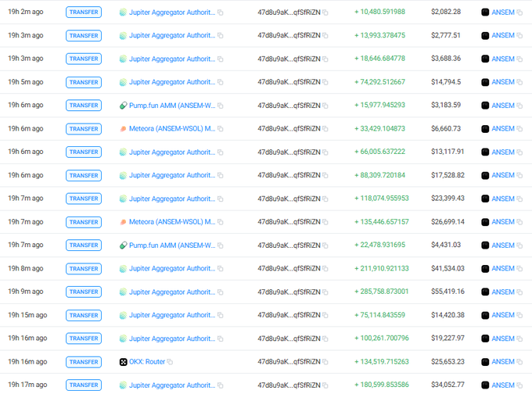Copy OKX: Router address
This screenshot has height=394, width=532.
coord(170,362)
